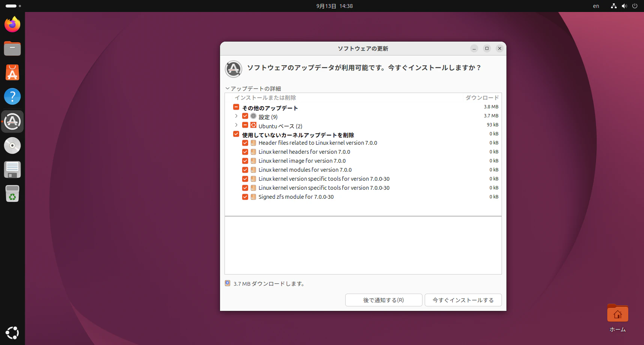This screenshot has width=644, height=345.
Task: Toggle the Ubuntu ベース (2) checkbox
Action: 245,125
